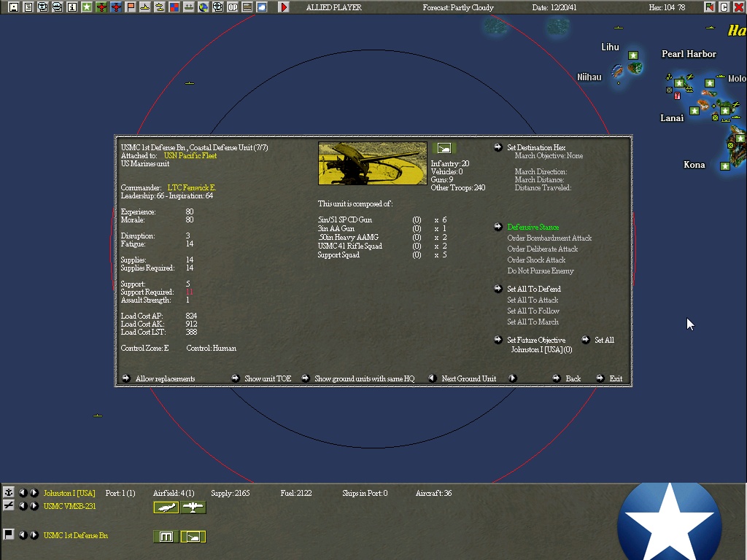Click the Kona base star on map
Viewport: 747px width, 560px height.
(x=725, y=166)
